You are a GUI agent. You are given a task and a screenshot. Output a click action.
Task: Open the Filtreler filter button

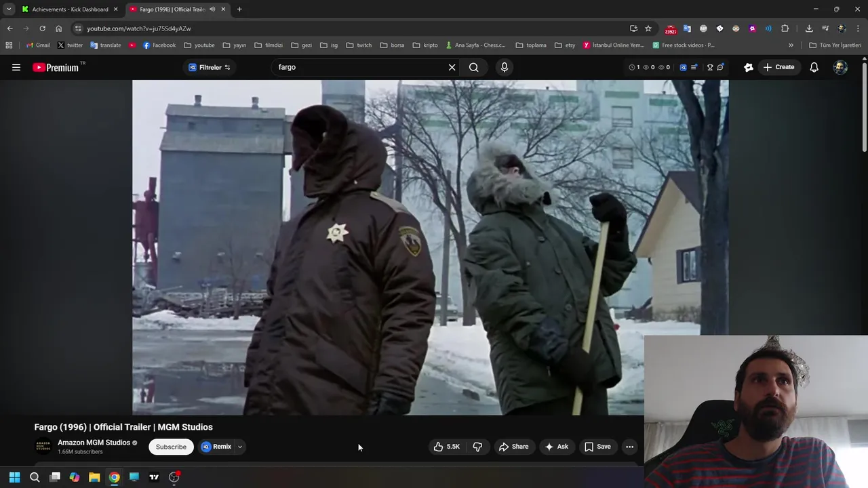point(210,67)
